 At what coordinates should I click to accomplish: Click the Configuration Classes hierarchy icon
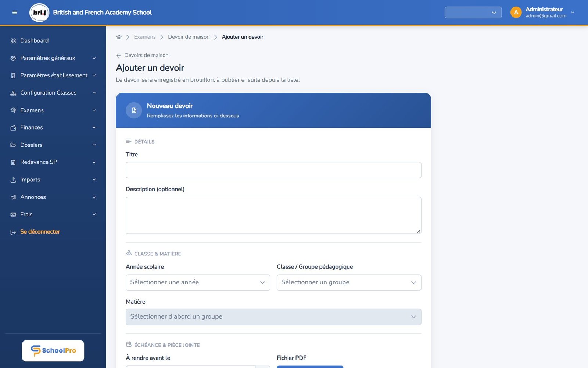13,93
